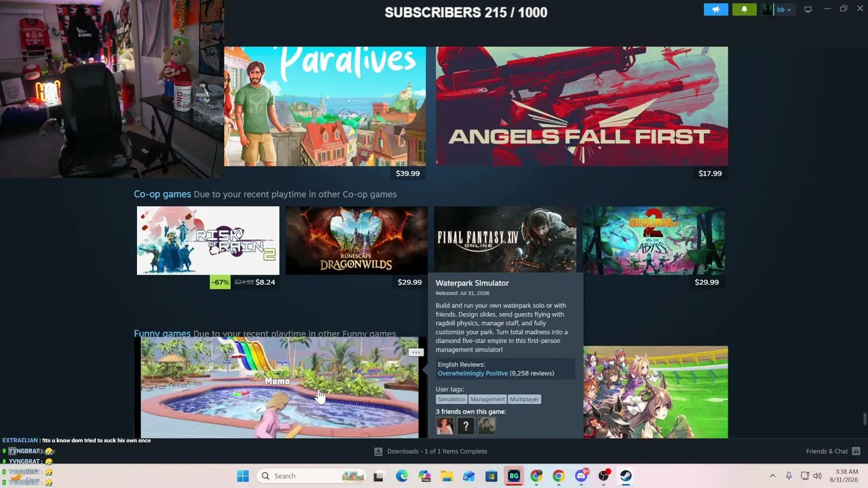Open Friends & Chat
868x488 pixels.
point(827,451)
